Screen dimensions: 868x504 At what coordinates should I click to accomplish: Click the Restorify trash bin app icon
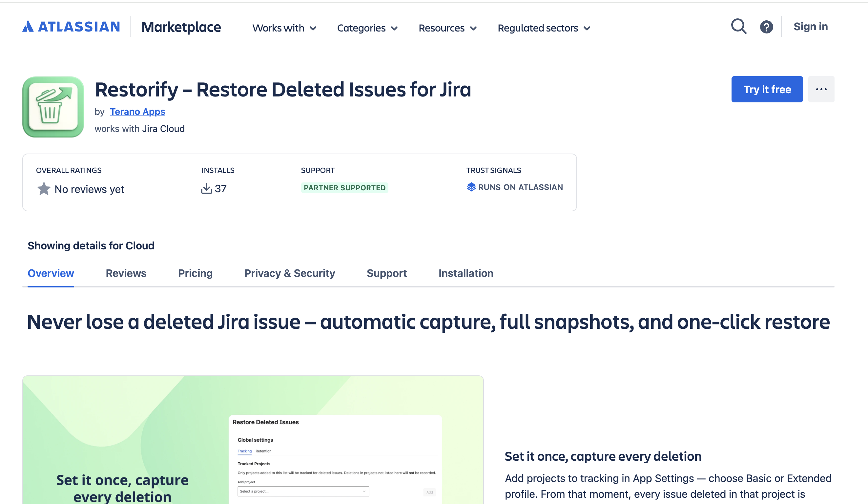[53, 107]
